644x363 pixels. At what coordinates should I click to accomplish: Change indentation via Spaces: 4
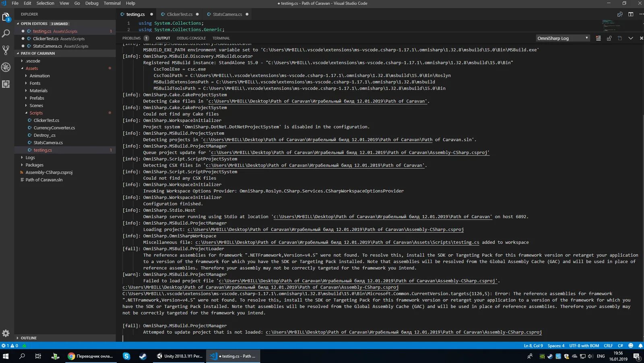556,346
